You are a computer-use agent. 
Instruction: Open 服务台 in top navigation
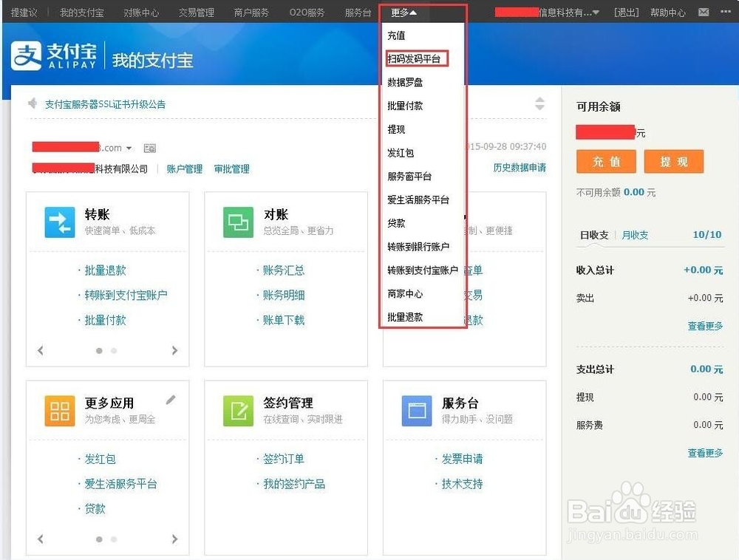coord(358,13)
